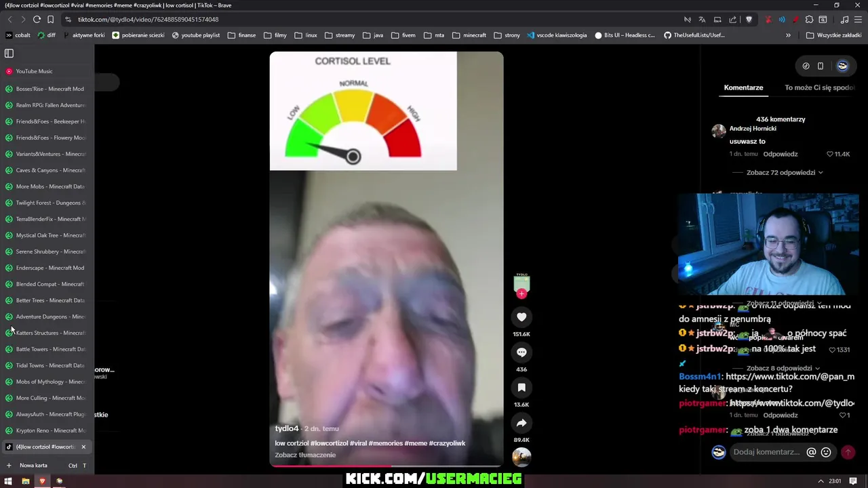Insert mention with the @ icon
868x488 pixels.
(811, 452)
